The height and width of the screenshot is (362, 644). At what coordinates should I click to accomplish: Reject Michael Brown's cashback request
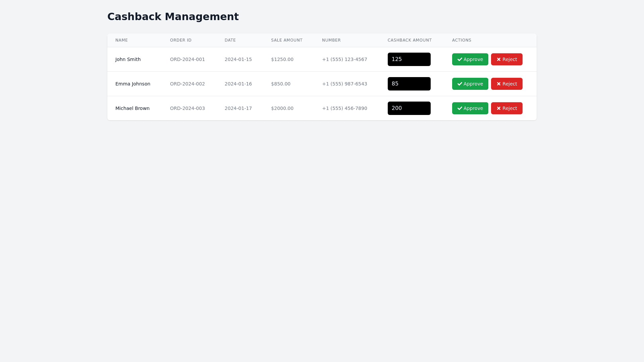(506, 108)
